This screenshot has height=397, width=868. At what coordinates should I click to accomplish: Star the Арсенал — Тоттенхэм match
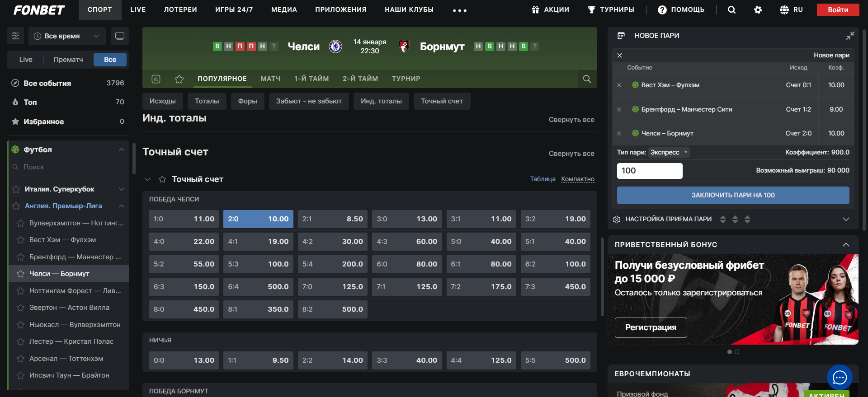tap(20, 359)
